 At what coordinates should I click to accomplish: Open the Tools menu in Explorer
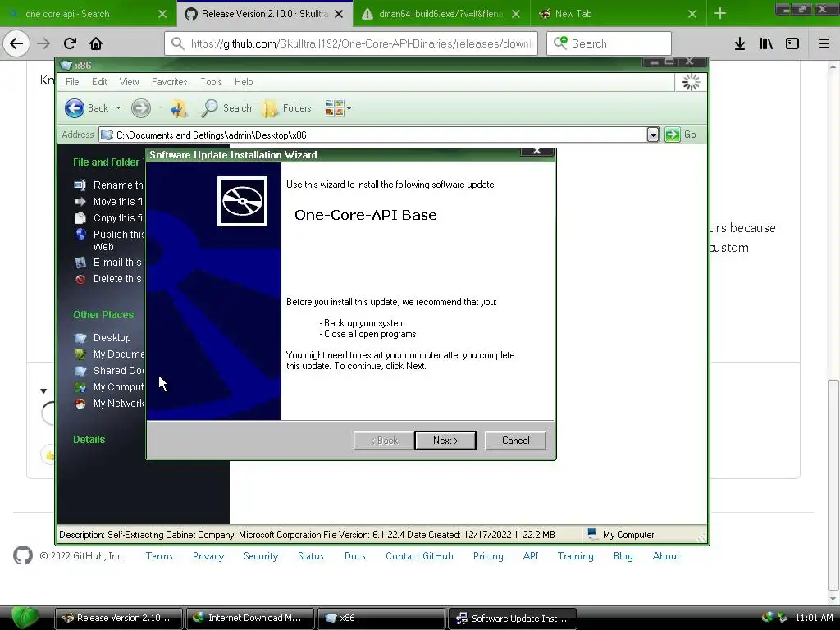click(x=211, y=82)
